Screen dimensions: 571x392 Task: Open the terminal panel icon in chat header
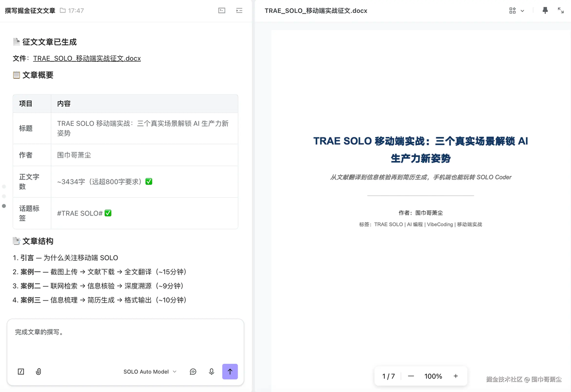(222, 11)
